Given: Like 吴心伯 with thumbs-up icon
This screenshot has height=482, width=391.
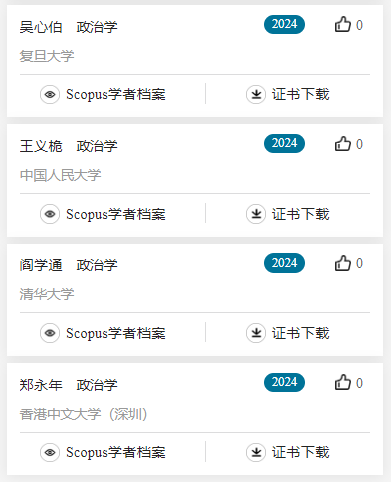Looking at the screenshot, I should pyautogui.click(x=343, y=24).
